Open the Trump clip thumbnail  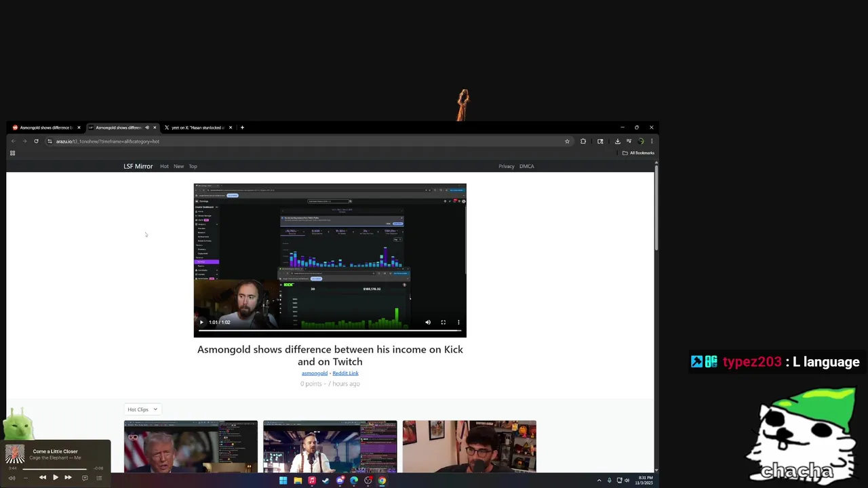pyautogui.click(x=191, y=446)
